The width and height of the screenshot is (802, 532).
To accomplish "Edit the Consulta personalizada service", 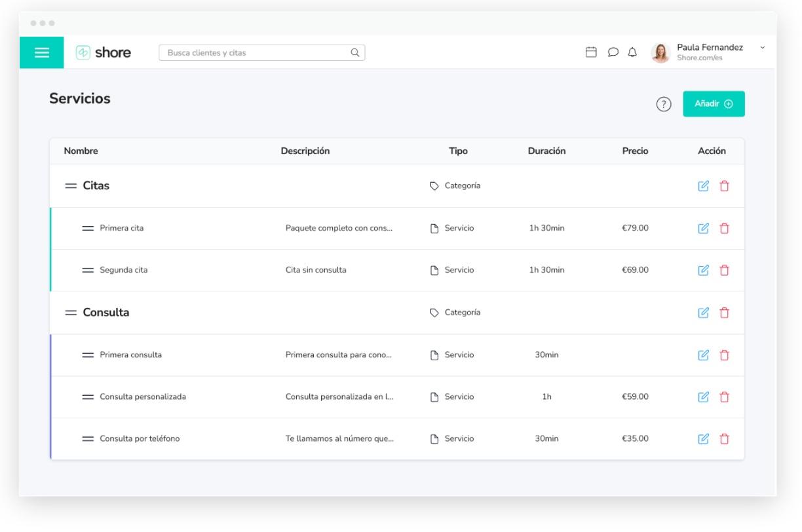I will coord(704,397).
